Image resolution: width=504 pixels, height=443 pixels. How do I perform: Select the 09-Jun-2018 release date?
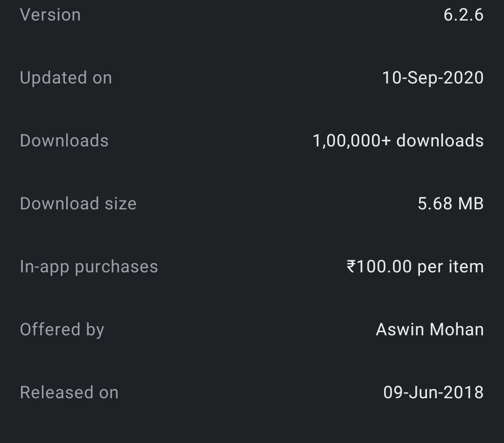(433, 393)
